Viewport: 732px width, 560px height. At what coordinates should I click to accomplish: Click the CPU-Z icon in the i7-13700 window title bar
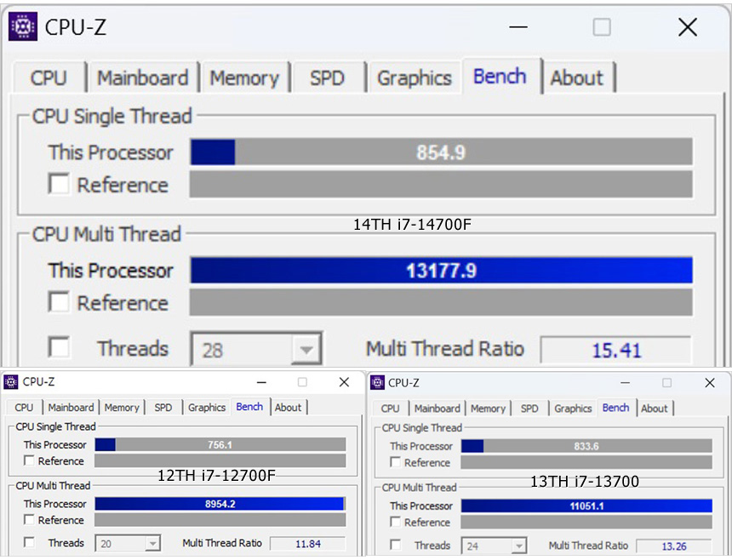pos(378,383)
